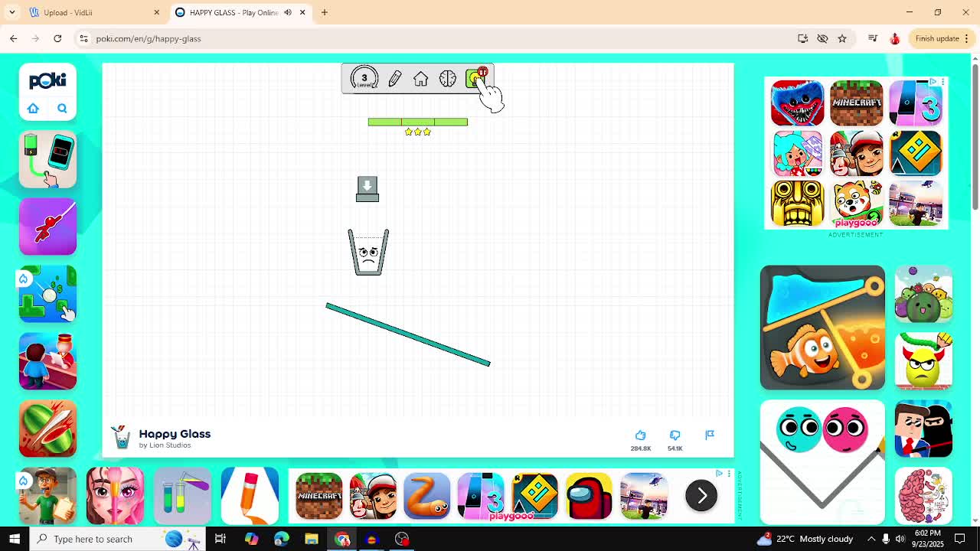This screenshot has width=980, height=551.
Task: Open Poki home via house icon
Action: tap(33, 109)
